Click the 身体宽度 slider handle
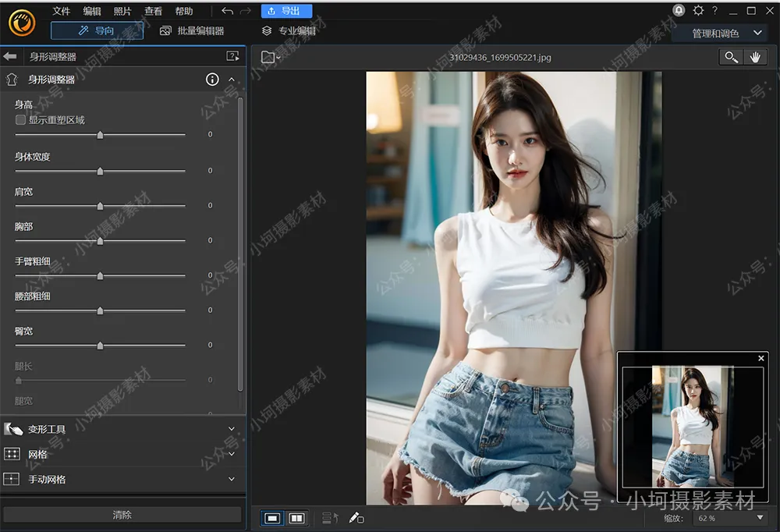780x532 pixels. tap(100, 171)
